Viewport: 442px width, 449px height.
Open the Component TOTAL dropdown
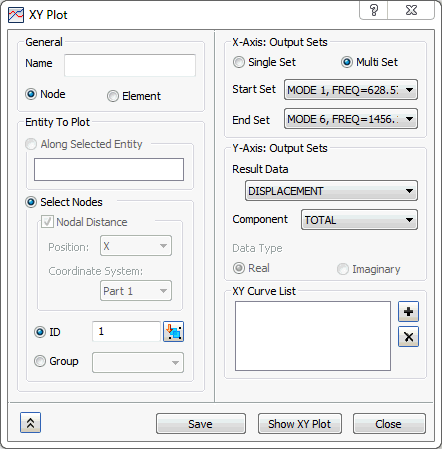(x=359, y=220)
